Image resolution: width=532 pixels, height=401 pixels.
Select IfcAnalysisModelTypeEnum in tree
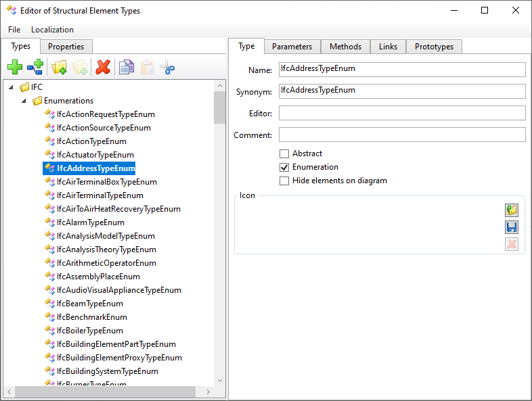point(106,236)
